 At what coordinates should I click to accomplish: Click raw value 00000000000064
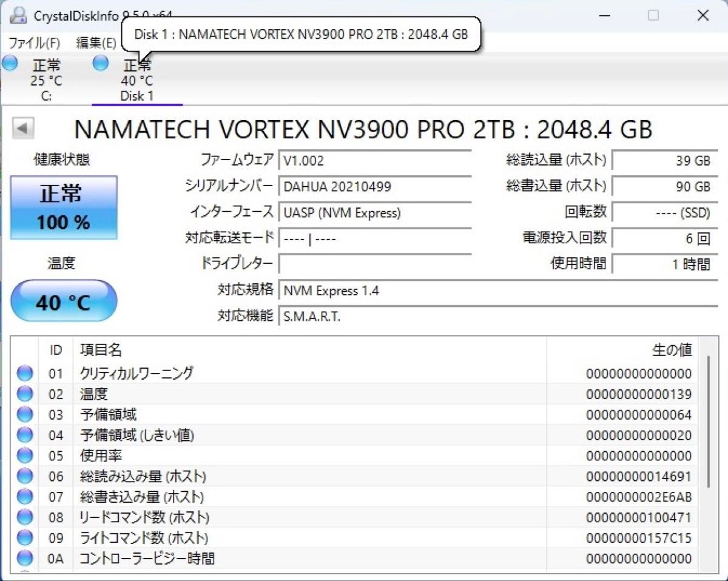tap(639, 415)
